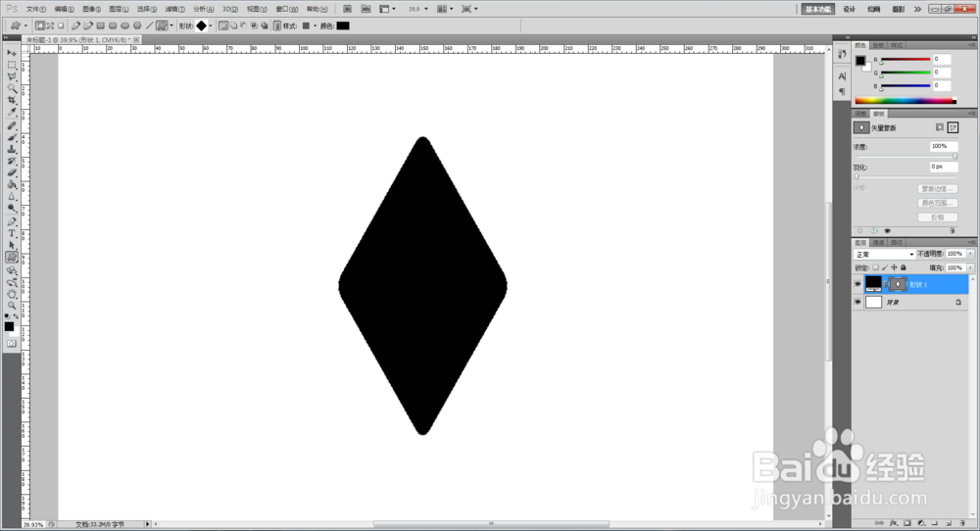Click the 羽化 px input field

943,167
